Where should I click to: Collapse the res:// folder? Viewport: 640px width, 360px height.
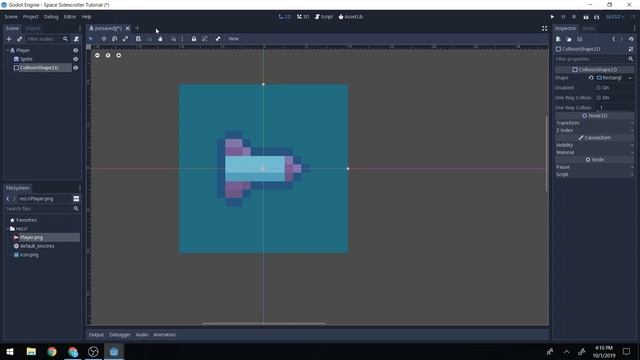[x=7, y=229]
